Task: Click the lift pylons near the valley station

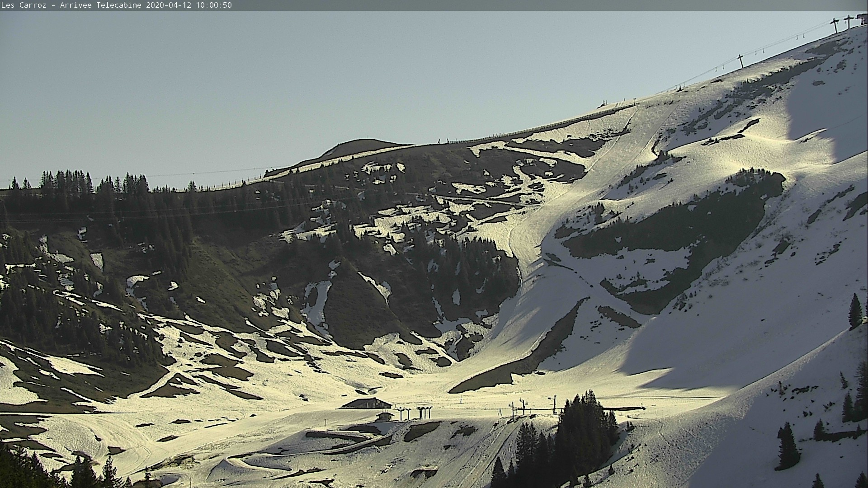Action: (x=524, y=407)
